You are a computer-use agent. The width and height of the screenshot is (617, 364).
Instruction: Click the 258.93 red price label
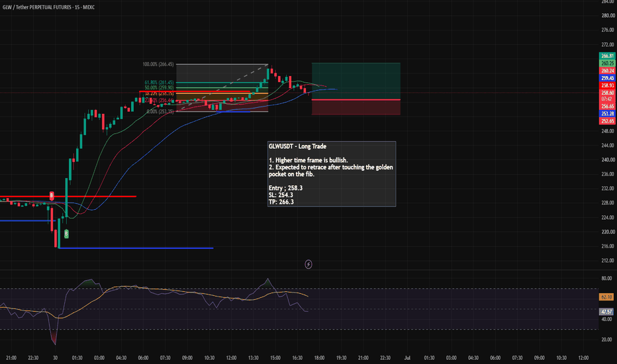[x=607, y=85]
